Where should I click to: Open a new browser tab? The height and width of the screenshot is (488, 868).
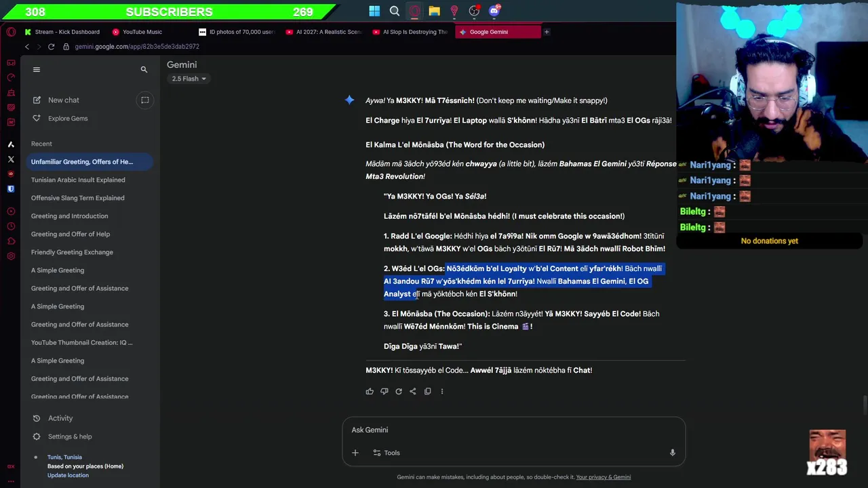547,32
